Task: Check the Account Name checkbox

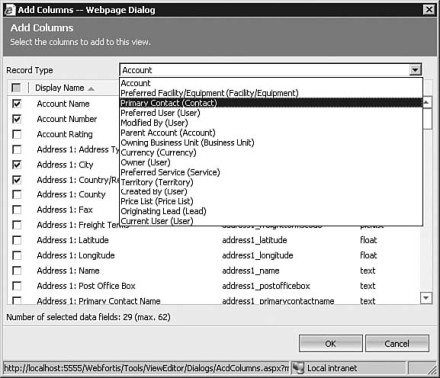Action: click(x=17, y=104)
